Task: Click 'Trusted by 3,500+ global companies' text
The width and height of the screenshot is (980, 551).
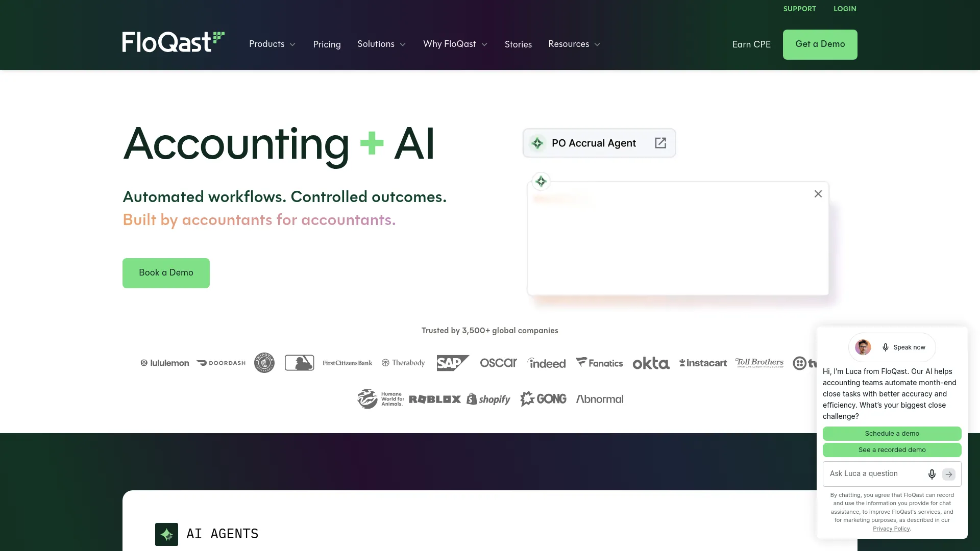Action: click(x=489, y=331)
